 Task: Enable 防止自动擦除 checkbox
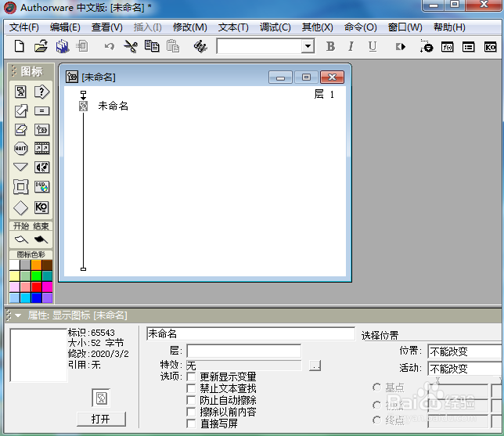[191, 400]
